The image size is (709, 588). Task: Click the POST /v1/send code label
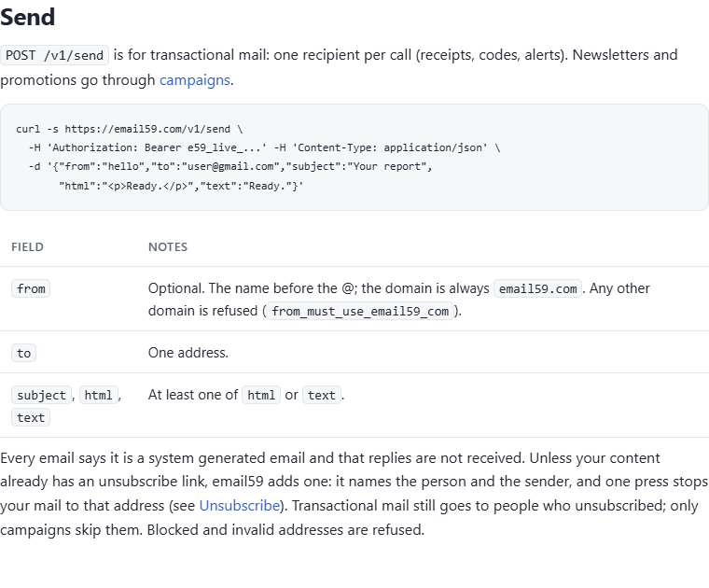pos(55,55)
